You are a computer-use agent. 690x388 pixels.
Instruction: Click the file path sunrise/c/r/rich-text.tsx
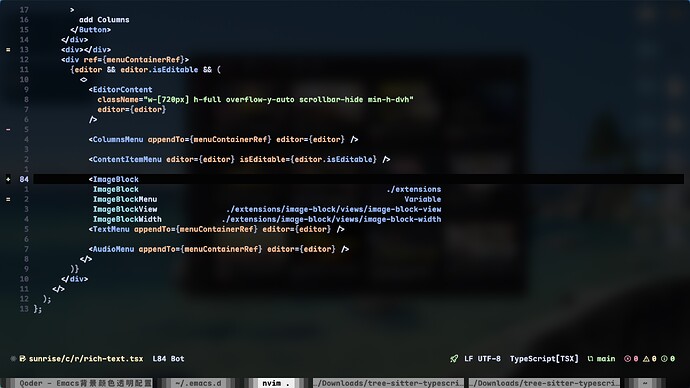(x=86, y=359)
